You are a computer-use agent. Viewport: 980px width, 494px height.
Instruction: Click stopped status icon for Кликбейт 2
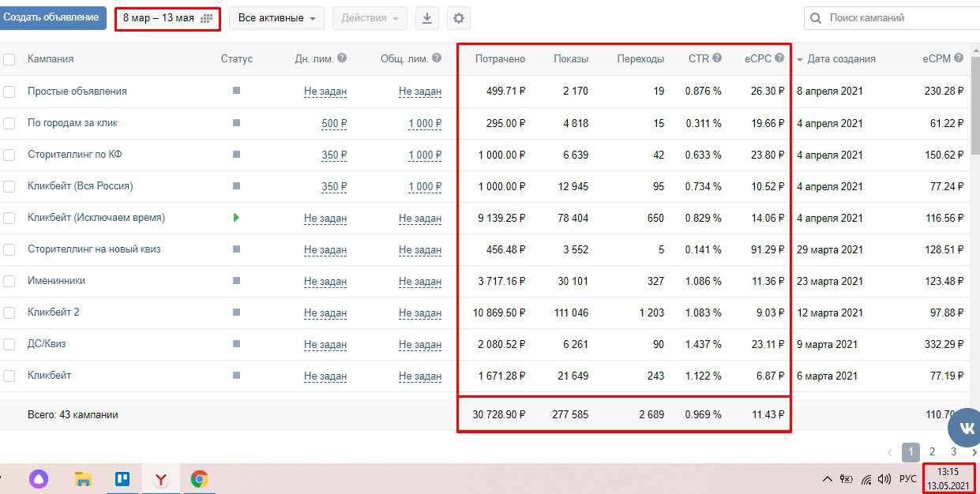(x=236, y=312)
